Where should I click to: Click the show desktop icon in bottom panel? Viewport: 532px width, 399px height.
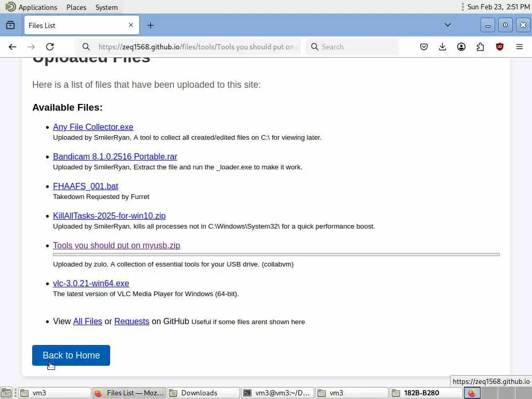[x=6, y=393]
